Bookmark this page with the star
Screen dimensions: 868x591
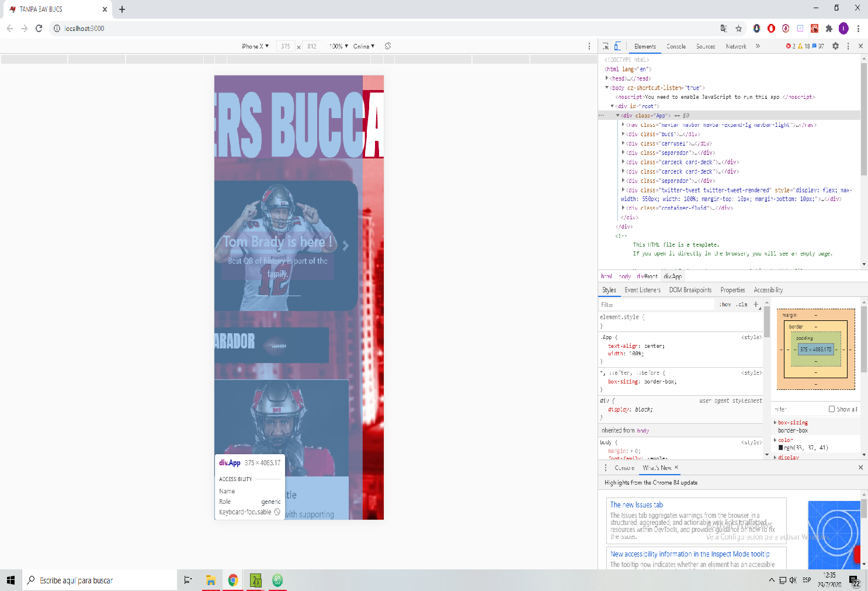coord(738,28)
